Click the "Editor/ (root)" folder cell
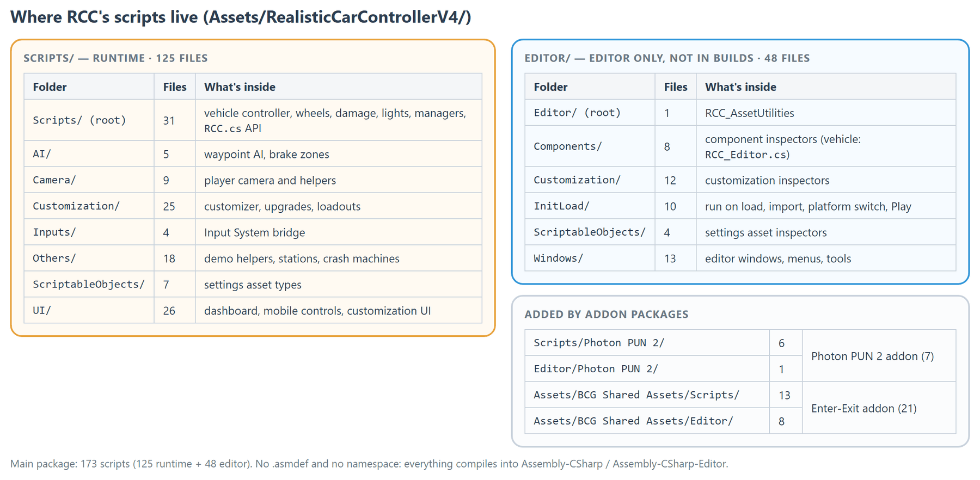 [x=590, y=113]
